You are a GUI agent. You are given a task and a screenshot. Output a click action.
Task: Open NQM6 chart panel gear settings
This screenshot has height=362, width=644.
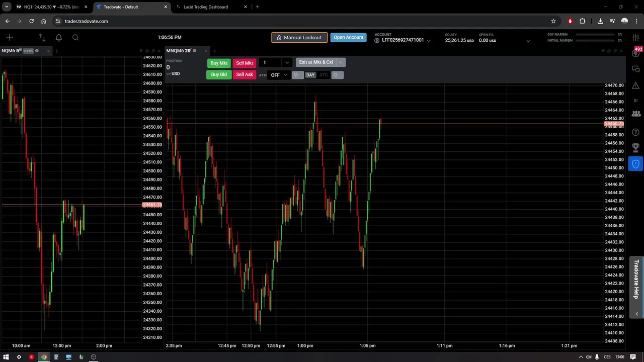coord(147,51)
